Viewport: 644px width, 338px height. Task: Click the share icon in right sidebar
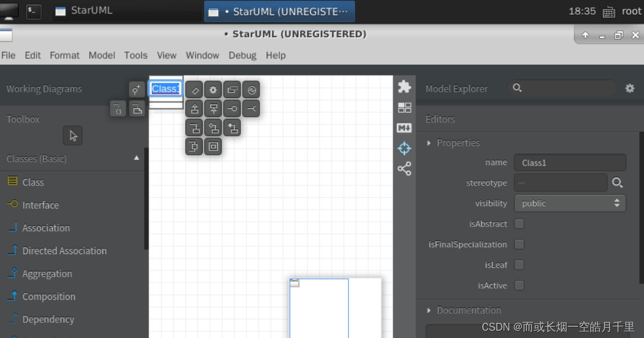(405, 168)
